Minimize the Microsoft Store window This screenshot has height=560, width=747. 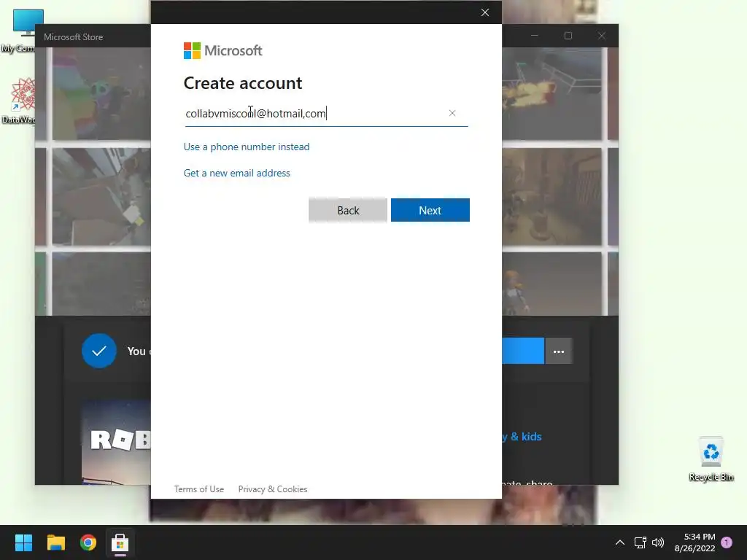535,36
